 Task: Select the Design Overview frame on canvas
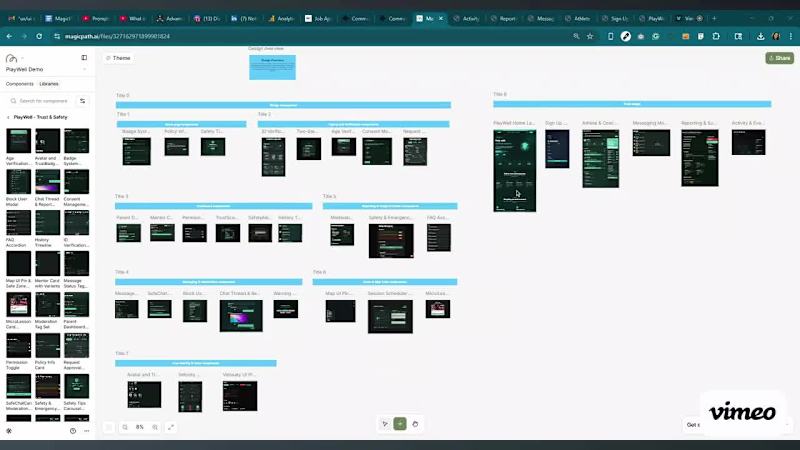(x=272, y=67)
